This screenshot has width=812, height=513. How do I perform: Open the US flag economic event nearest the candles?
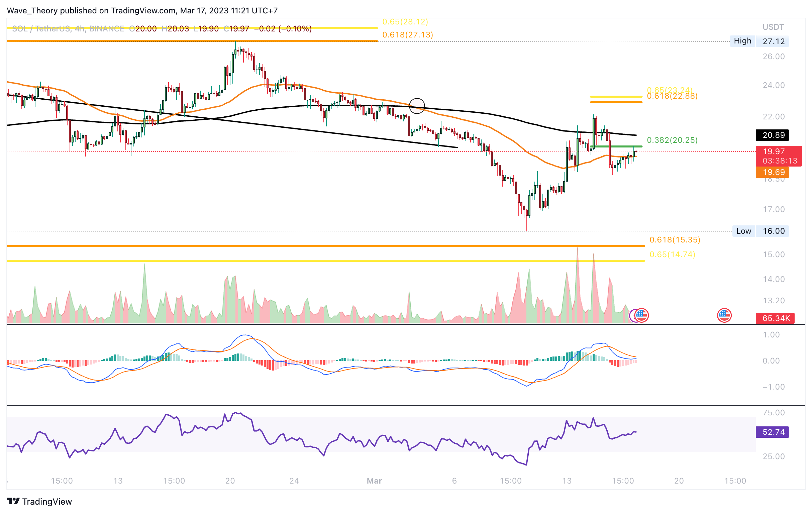point(642,316)
